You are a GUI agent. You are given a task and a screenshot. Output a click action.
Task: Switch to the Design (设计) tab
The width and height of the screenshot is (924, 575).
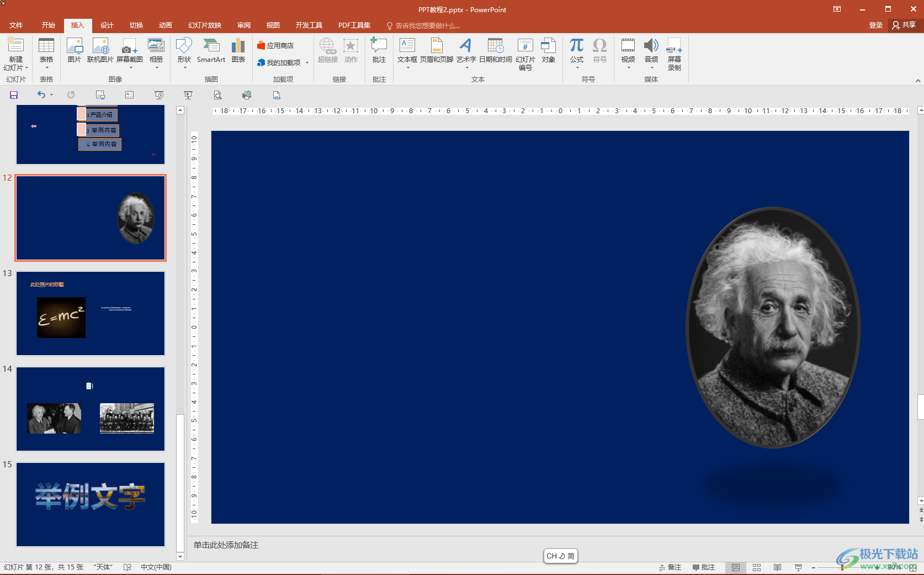point(107,25)
